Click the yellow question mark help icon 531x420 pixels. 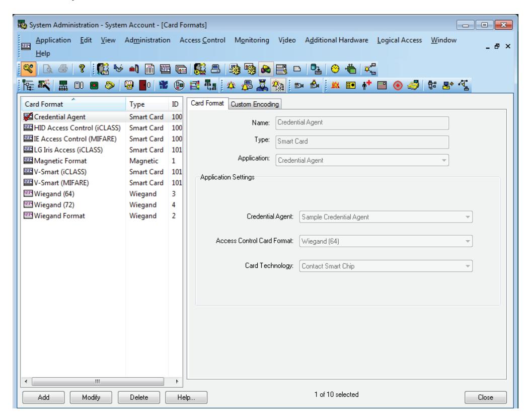tap(81, 69)
